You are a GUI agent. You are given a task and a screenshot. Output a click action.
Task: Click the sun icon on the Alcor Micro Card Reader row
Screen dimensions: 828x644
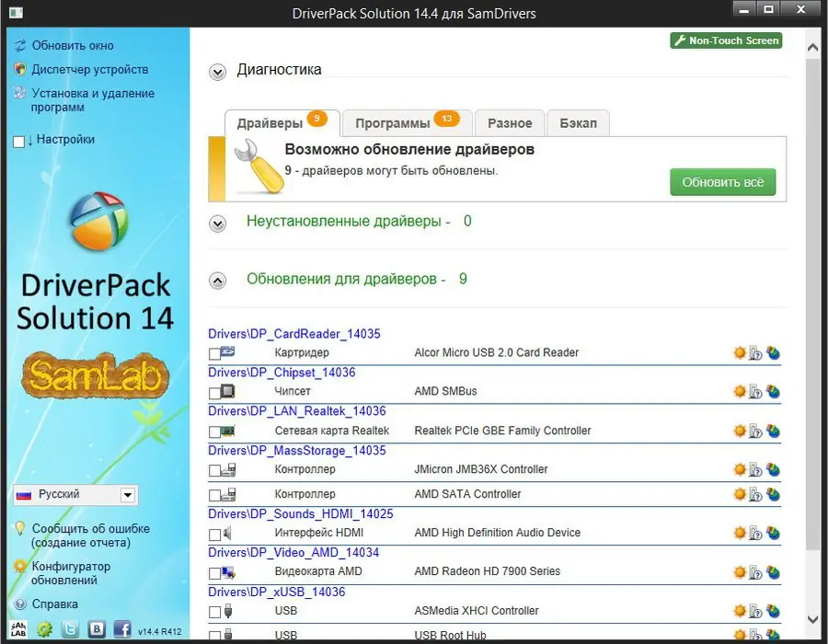coord(740,352)
